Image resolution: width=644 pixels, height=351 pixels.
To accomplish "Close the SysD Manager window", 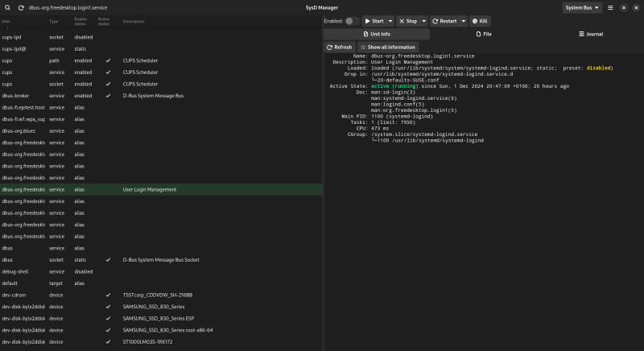I will coord(636,7).
